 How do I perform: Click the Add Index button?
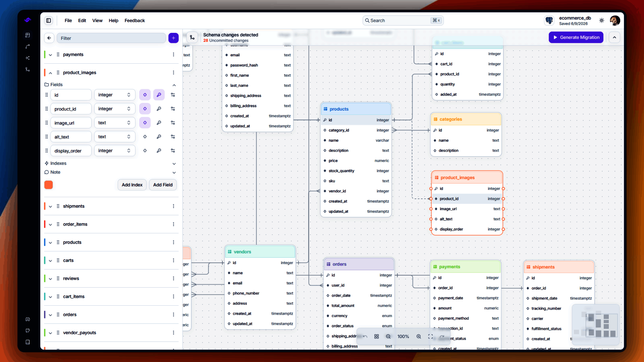[x=132, y=185]
